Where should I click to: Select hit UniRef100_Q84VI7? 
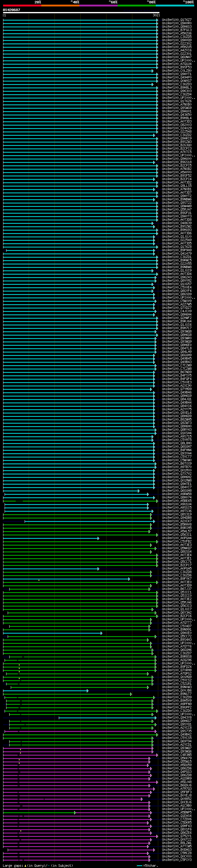[x=177, y=487]
